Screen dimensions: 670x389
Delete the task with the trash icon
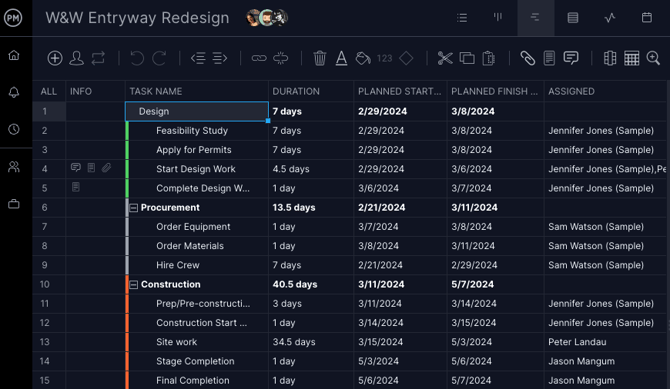(320, 58)
